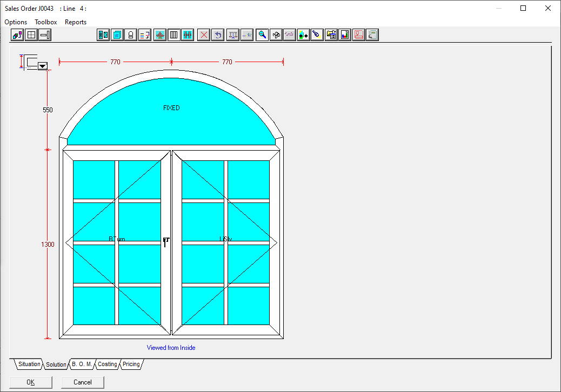Toggle the cyan glazing bars toolbar button
This screenshot has height=392, width=561.
188,35
